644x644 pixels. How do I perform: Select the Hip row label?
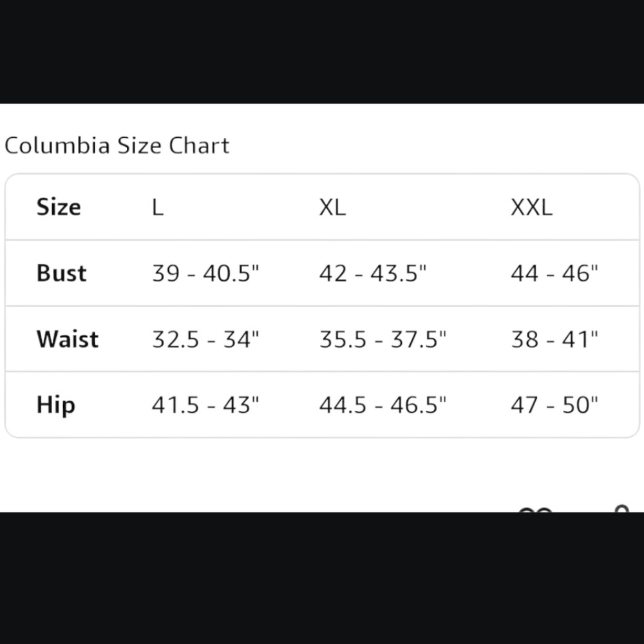[56, 405]
